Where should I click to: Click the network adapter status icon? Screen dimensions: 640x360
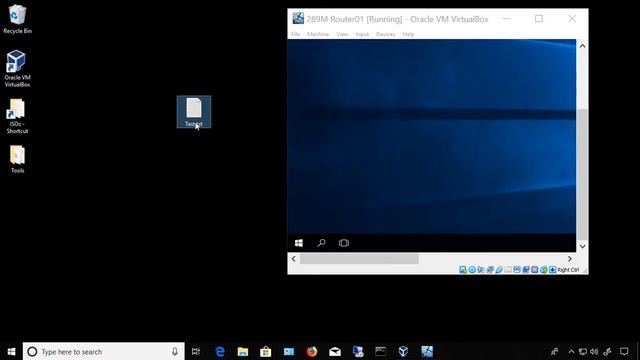[x=490, y=270]
